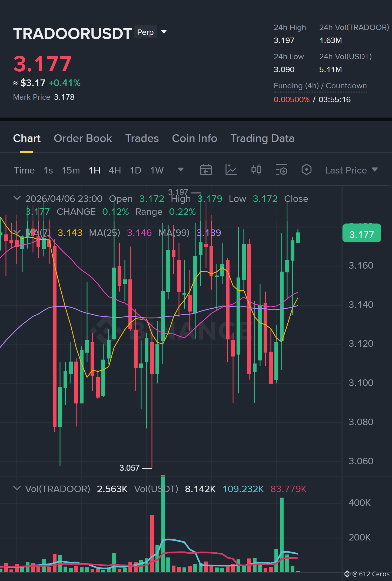The width and height of the screenshot is (392, 581).
Task: Select the line chart drawing icon
Action: [231, 170]
